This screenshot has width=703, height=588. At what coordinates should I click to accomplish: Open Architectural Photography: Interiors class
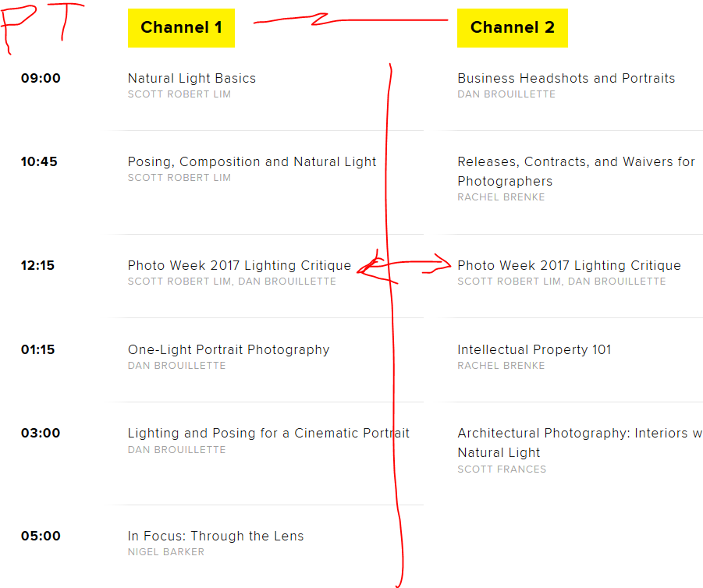(x=580, y=443)
